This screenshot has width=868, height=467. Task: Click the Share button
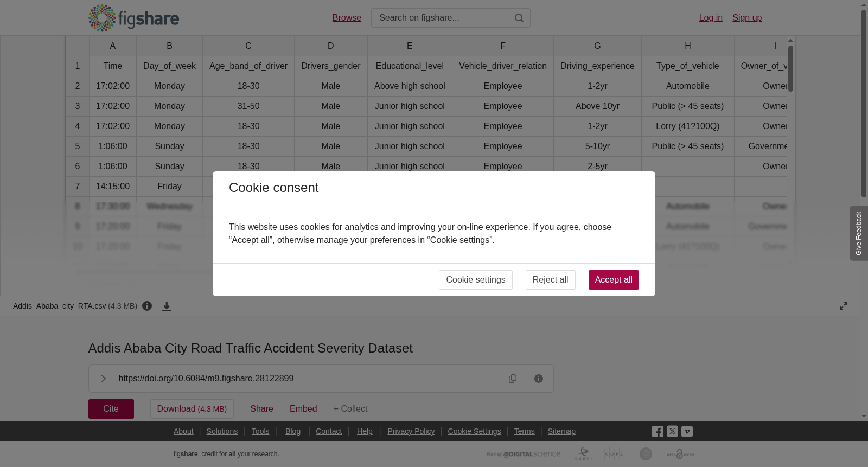click(x=261, y=409)
